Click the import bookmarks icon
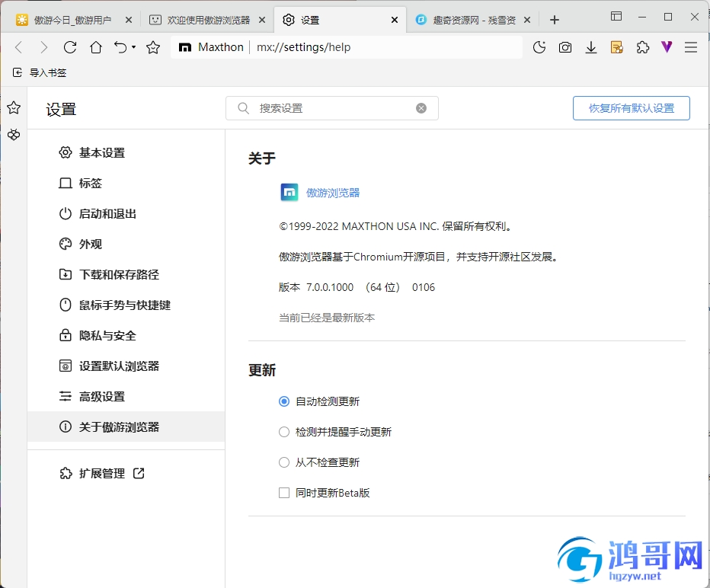Screen dimensions: 710x588 pos(18,72)
